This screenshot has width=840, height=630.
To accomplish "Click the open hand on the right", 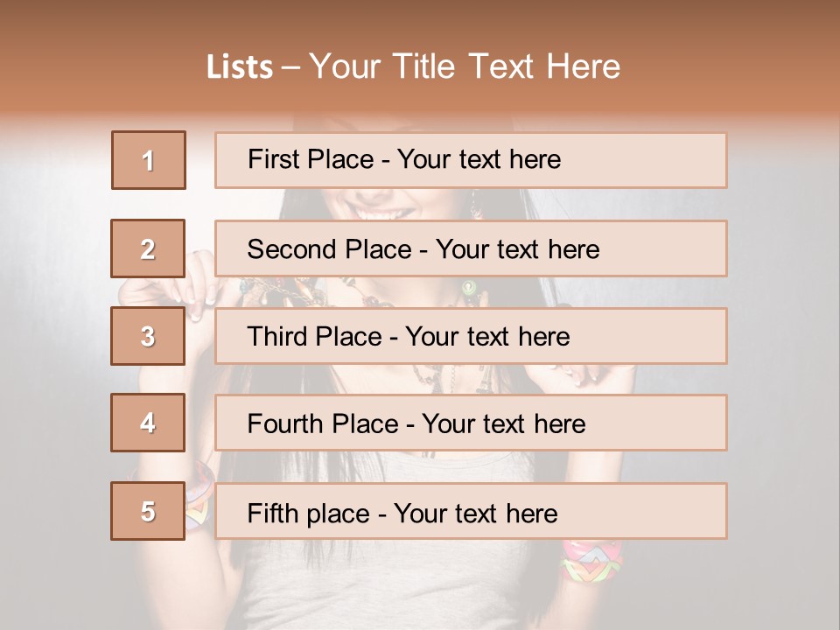I will (x=595, y=376).
